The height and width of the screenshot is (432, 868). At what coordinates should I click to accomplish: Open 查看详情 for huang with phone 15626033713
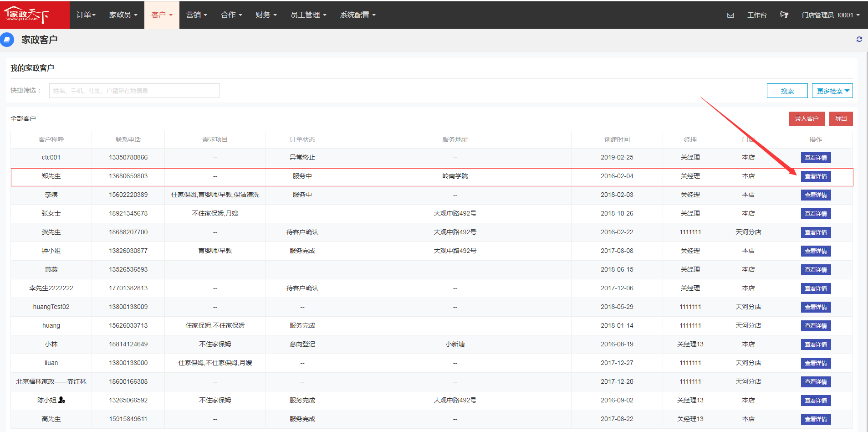816,326
